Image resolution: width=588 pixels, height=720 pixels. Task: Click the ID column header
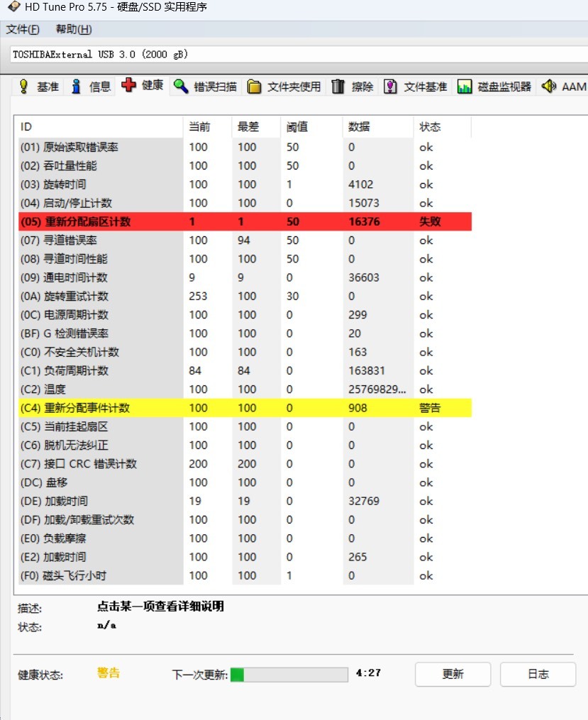click(101, 127)
